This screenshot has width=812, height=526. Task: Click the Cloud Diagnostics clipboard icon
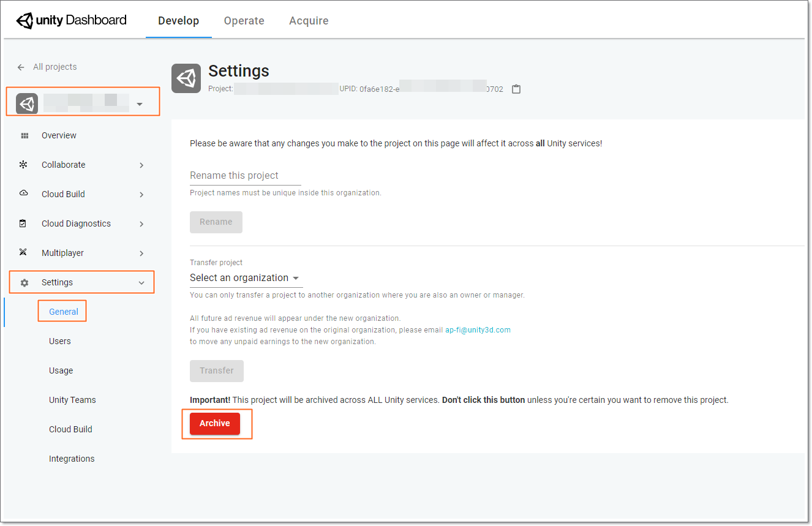pos(23,224)
